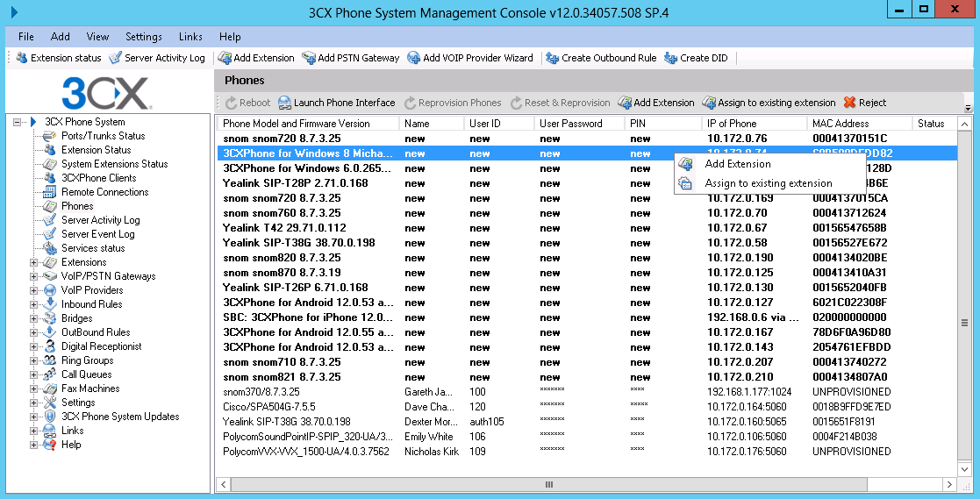This screenshot has width=980, height=499.
Task: Expand the VoIP/PSTN Gateways node
Action: click(33, 276)
